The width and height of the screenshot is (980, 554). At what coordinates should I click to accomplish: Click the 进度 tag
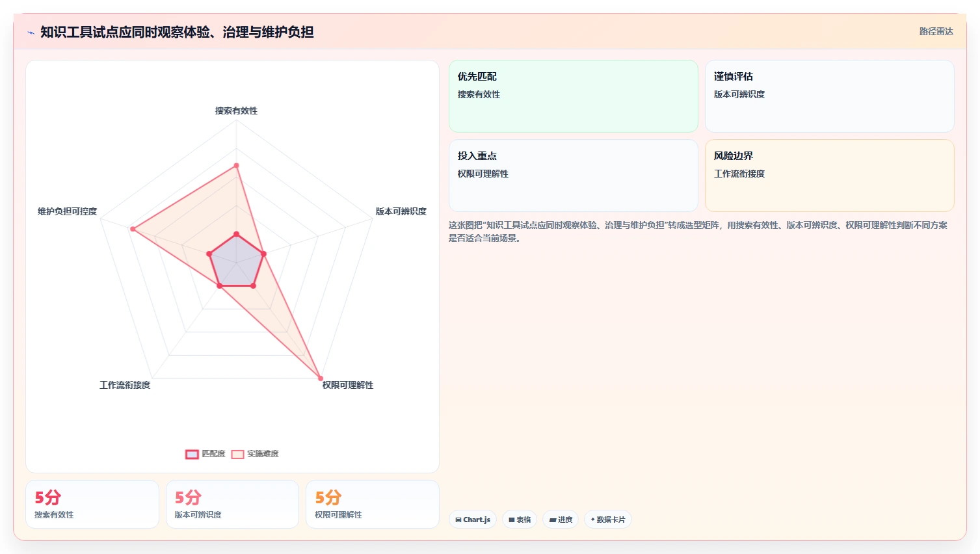tap(561, 520)
